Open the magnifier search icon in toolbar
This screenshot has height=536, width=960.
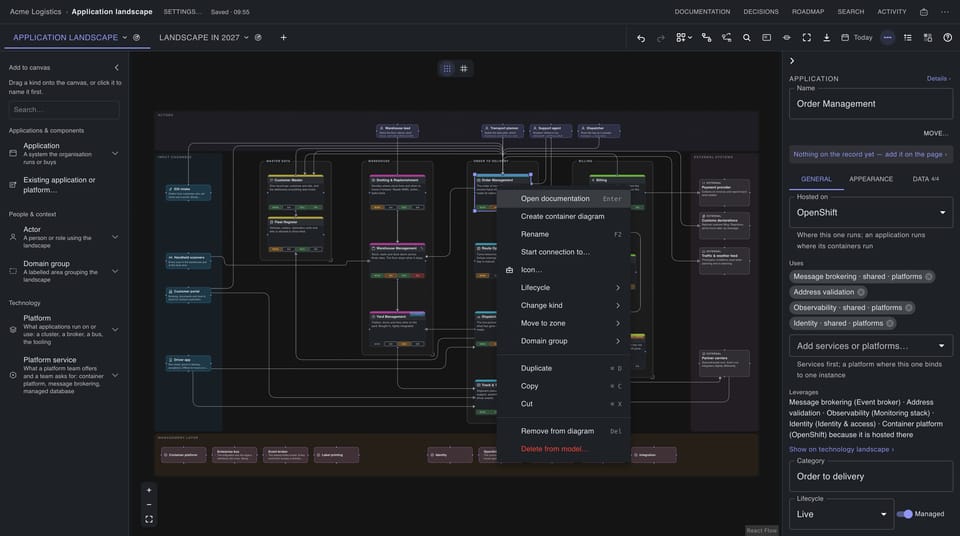point(746,38)
